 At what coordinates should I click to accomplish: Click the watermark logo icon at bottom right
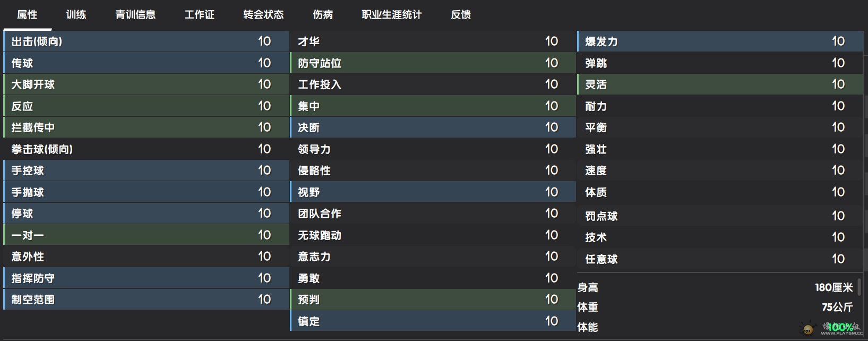pyautogui.click(x=808, y=329)
